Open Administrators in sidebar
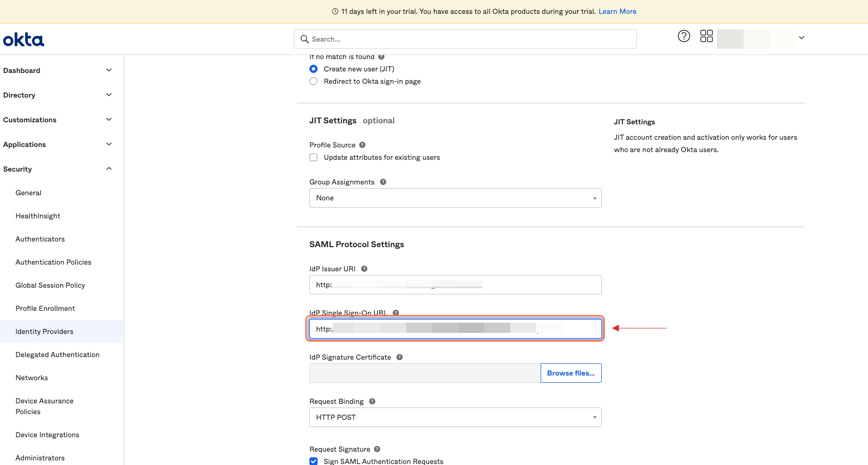The width and height of the screenshot is (868, 465). tap(40, 458)
